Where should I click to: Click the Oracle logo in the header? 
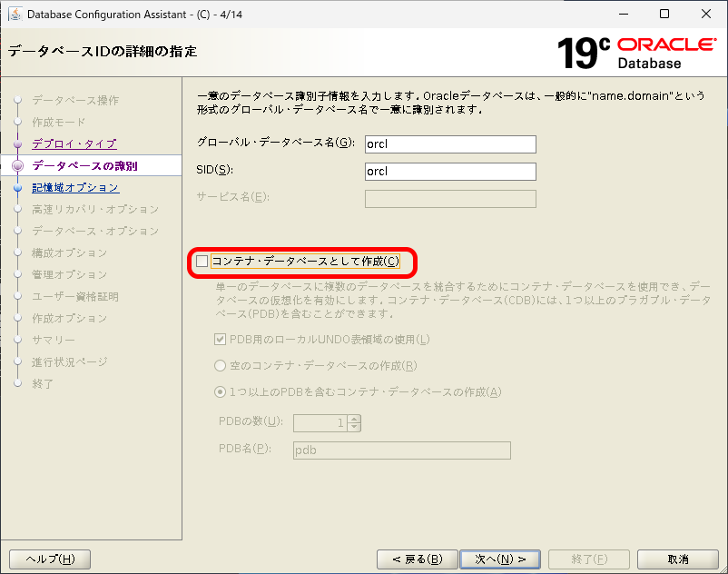point(665,43)
